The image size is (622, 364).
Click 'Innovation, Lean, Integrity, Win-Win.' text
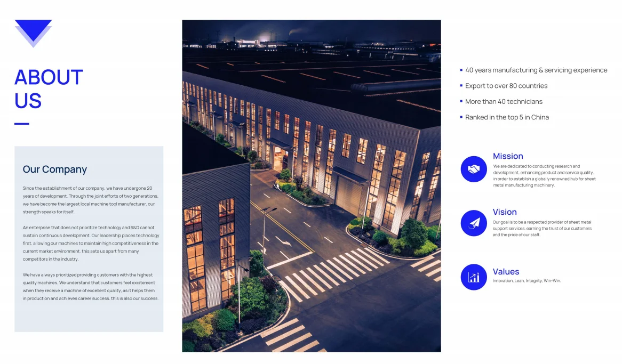pyautogui.click(x=527, y=281)
